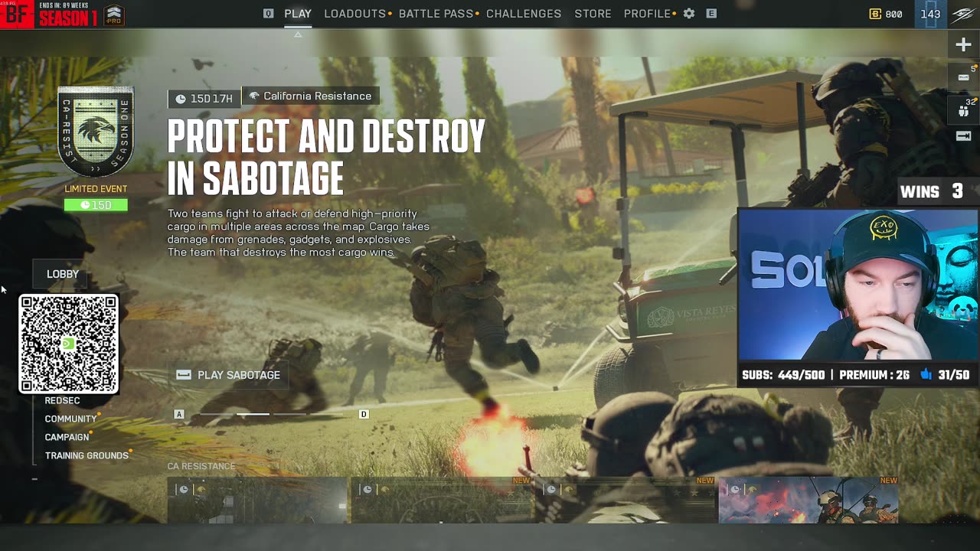
Task: Click the BF Coins currency icon beside 800
Action: (875, 14)
